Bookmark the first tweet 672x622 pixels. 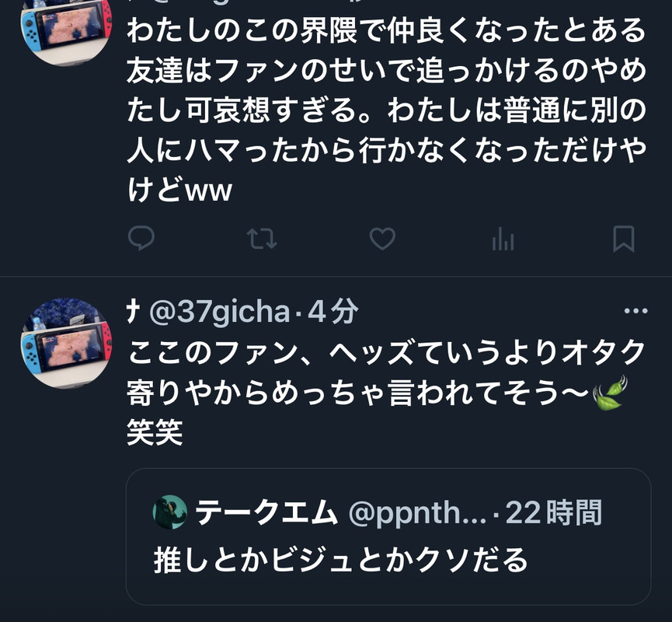624,239
